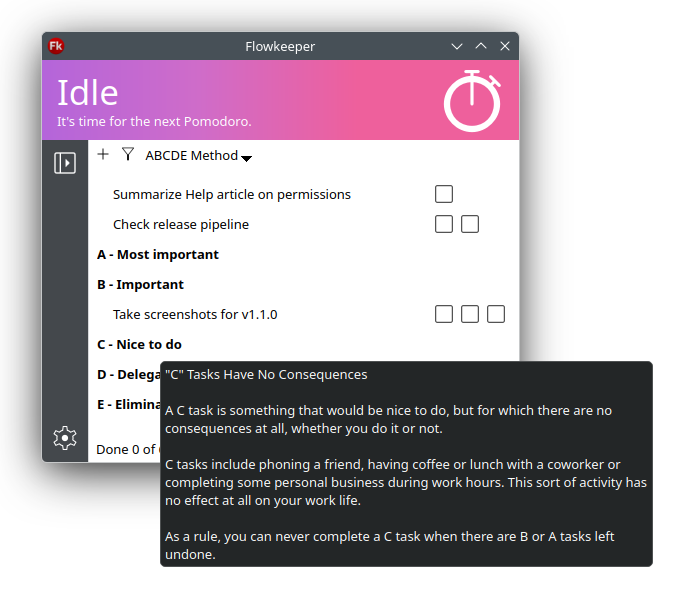Viewport: 691px width, 597px height.
Task: Close the Flowkeeper window
Action: pos(505,46)
